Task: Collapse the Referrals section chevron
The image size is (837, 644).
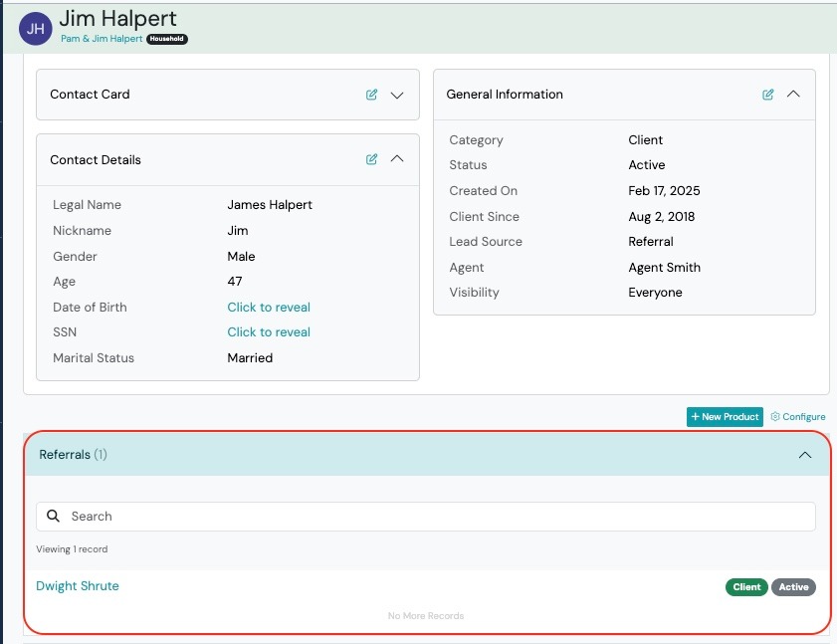Action: [x=805, y=455]
